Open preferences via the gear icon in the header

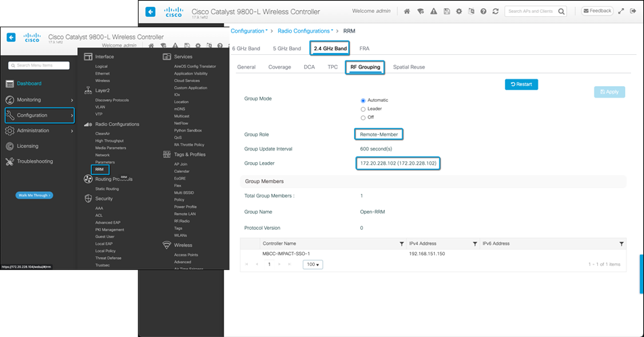tap(458, 12)
